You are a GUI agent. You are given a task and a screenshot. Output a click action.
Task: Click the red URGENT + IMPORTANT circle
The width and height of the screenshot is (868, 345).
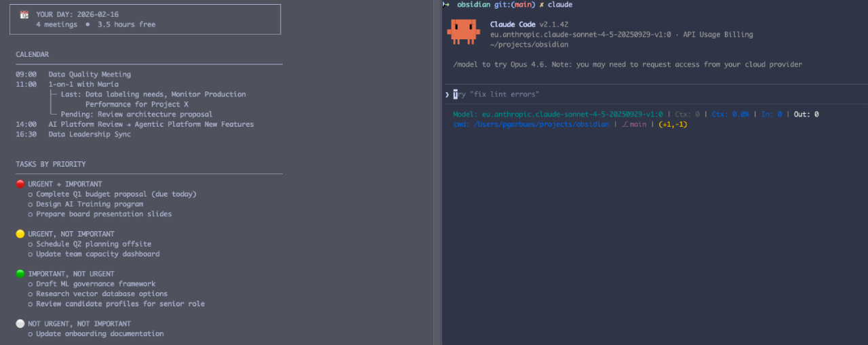pyautogui.click(x=20, y=184)
